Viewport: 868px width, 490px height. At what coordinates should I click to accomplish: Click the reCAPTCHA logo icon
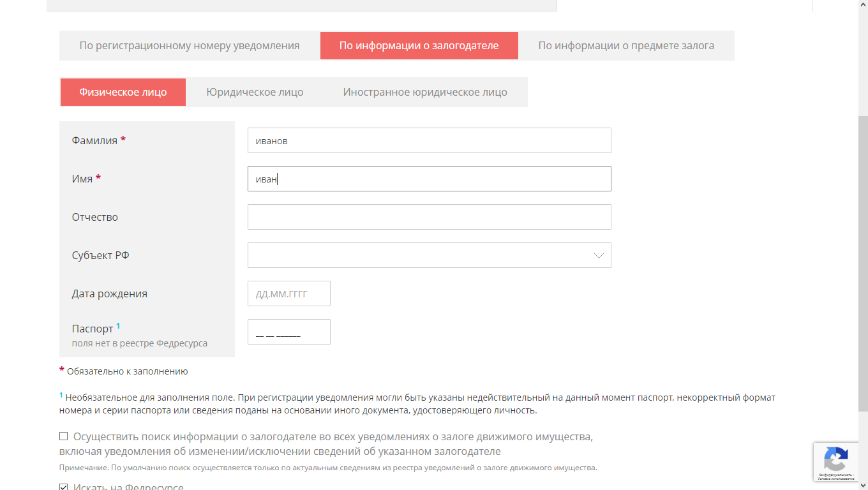coord(836,458)
